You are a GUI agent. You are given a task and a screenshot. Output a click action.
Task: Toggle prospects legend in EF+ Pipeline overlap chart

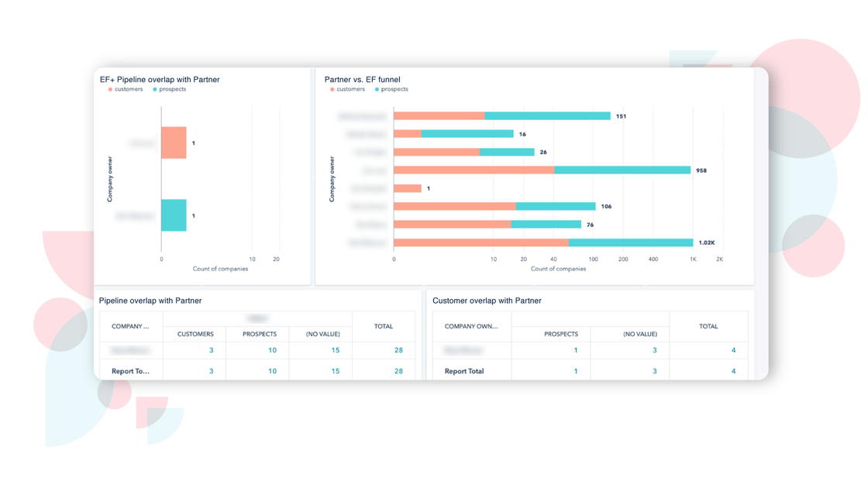click(x=170, y=89)
